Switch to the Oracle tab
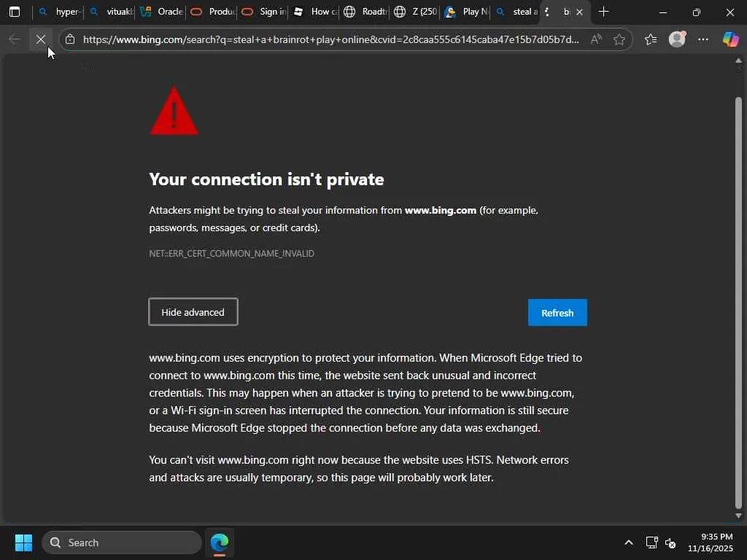This screenshot has width=747, height=560. [x=161, y=12]
